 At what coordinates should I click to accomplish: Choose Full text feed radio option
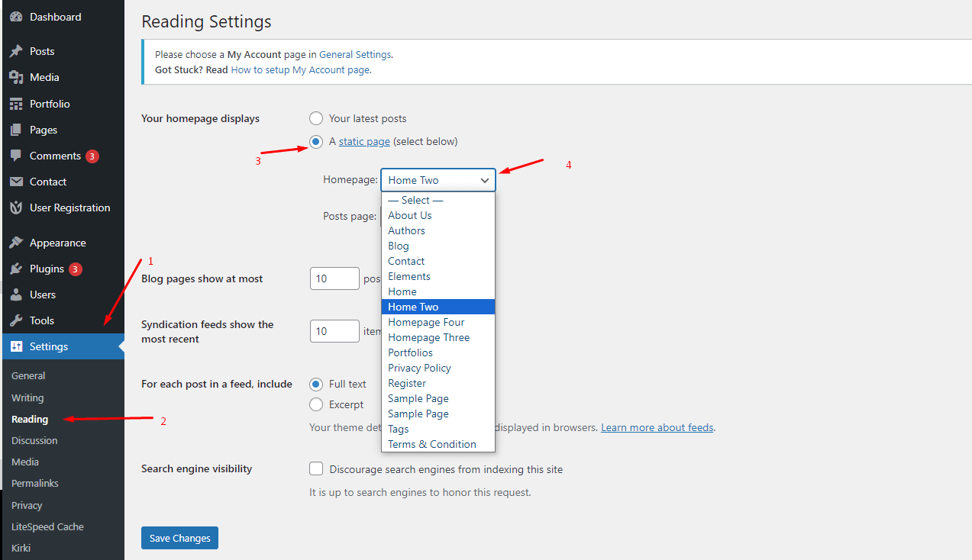click(316, 384)
